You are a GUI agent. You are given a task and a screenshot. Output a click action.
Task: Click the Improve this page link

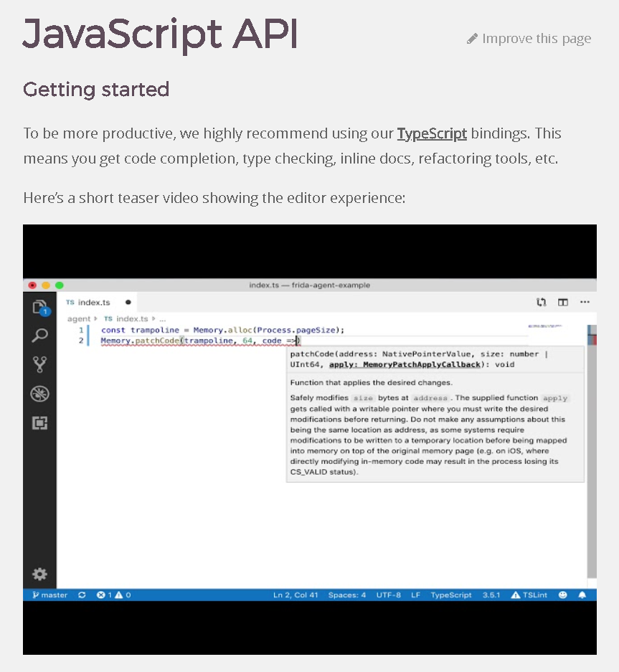pyautogui.click(x=529, y=39)
